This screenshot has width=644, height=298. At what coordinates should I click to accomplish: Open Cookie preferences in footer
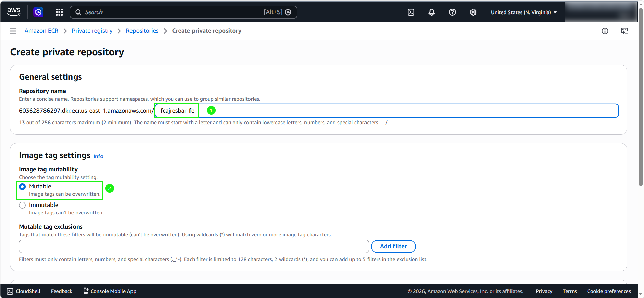click(x=609, y=291)
